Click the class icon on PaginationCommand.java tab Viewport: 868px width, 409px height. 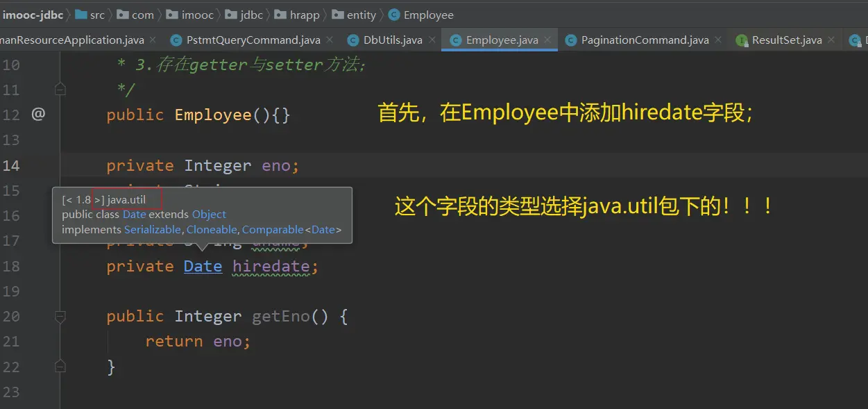(571, 40)
